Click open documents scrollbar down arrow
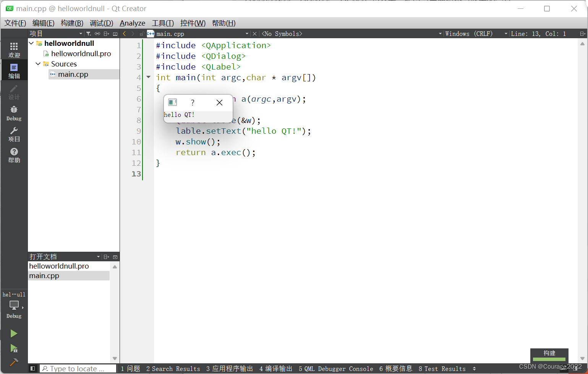This screenshot has width=588, height=374. [115, 358]
